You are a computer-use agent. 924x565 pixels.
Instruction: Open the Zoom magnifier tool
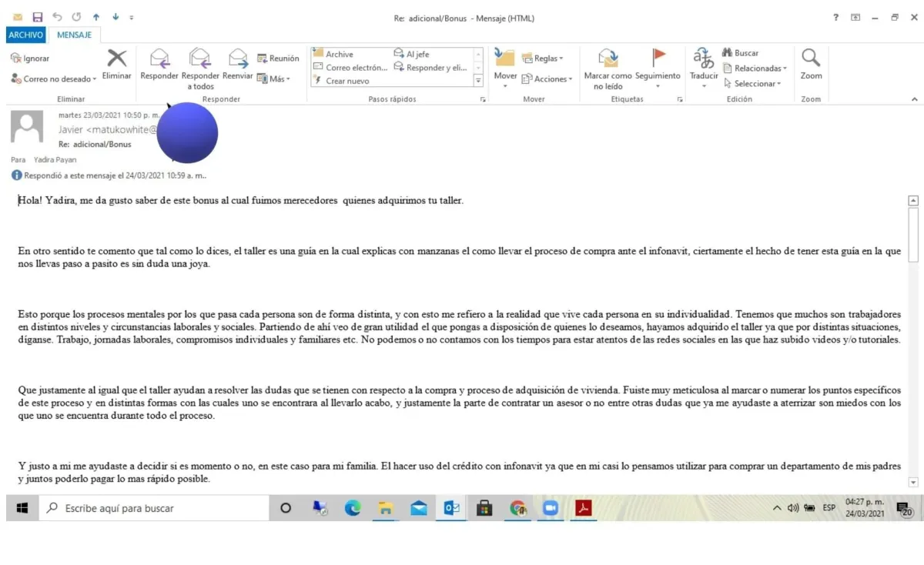[811, 59]
